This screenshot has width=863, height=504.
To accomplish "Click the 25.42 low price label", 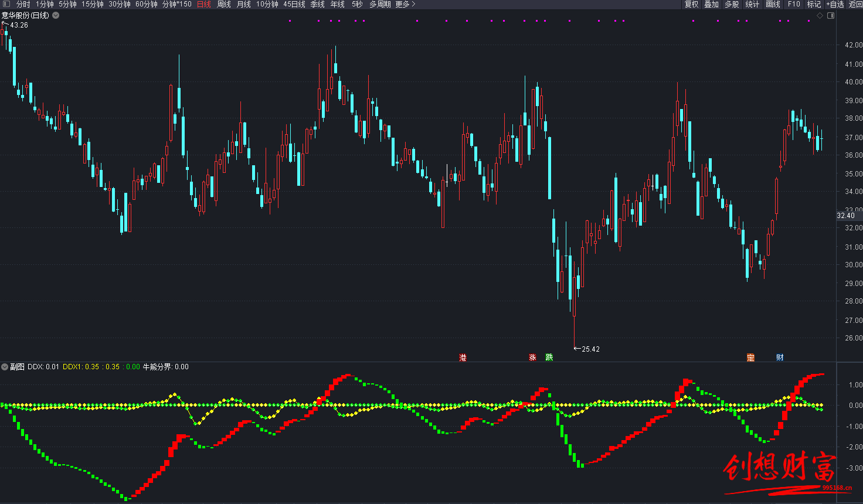I will [590, 349].
